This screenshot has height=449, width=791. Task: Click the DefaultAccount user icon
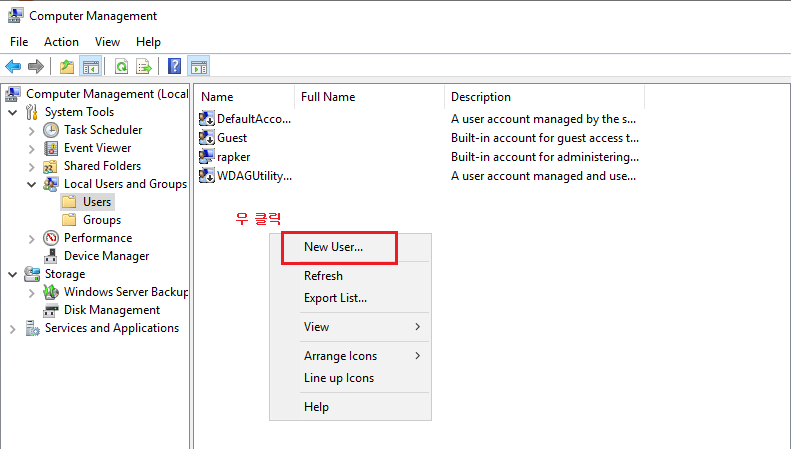207,119
